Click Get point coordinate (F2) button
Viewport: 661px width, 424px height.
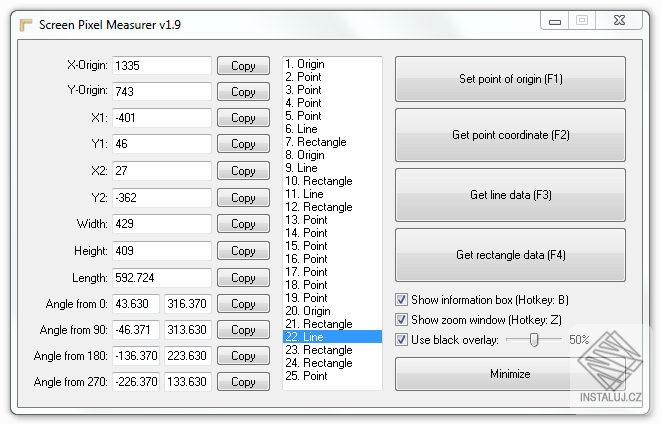pos(510,135)
